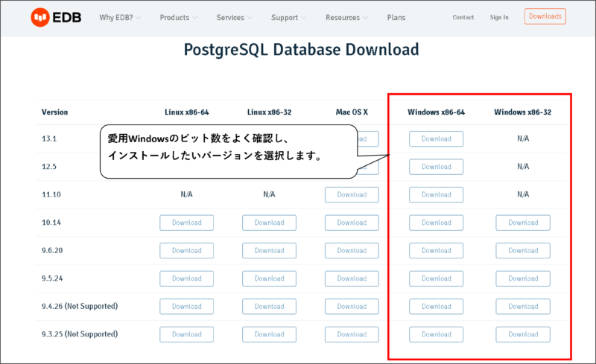Download 9.4.26 for Linux x86-32
This screenshot has height=364, width=596.
(x=269, y=306)
